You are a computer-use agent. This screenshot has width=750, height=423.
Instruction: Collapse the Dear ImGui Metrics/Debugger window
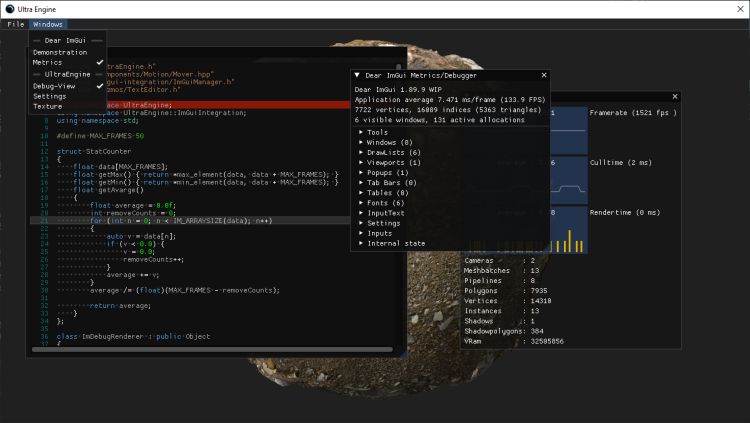click(357, 75)
